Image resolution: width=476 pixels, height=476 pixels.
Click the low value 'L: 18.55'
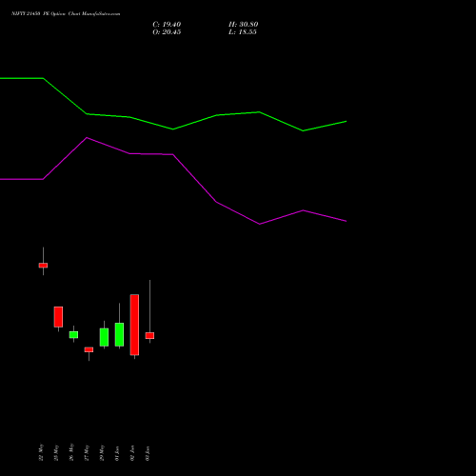pyautogui.click(x=243, y=32)
